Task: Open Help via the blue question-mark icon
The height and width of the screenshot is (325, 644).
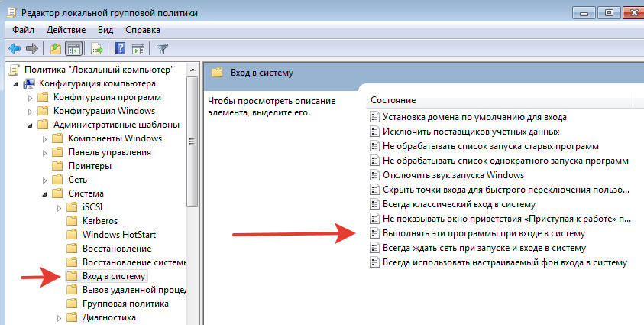Action: (120, 49)
